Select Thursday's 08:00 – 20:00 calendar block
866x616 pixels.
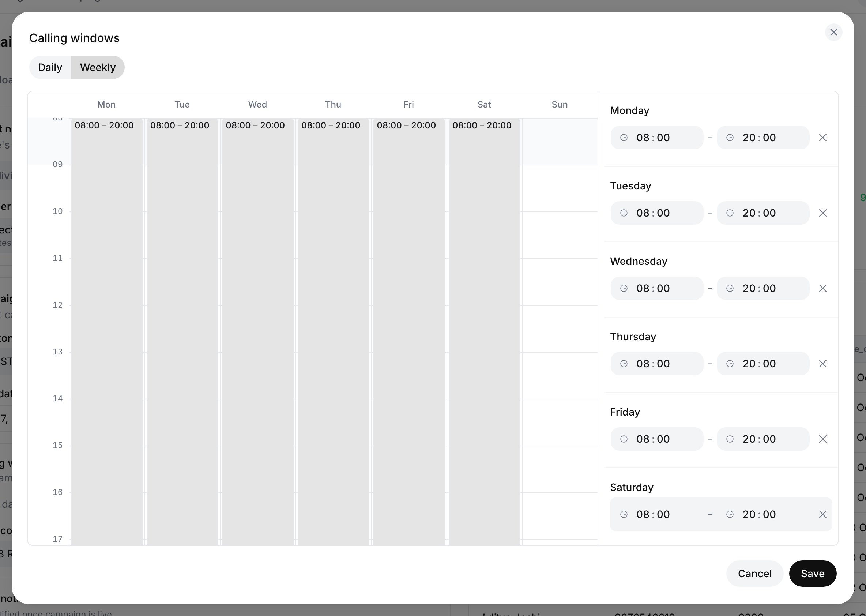333,332
